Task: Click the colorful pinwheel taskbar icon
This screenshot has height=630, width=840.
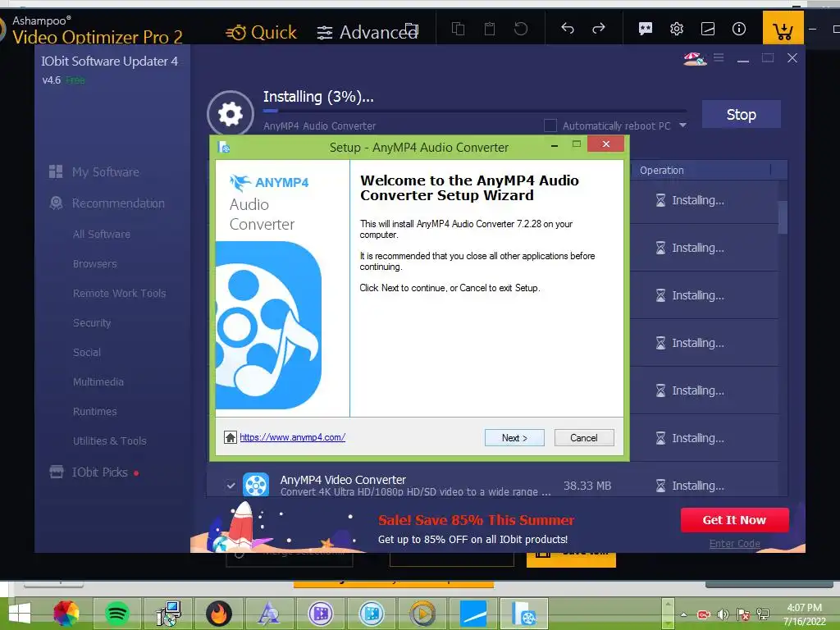Action: pyautogui.click(x=66, y=613)
